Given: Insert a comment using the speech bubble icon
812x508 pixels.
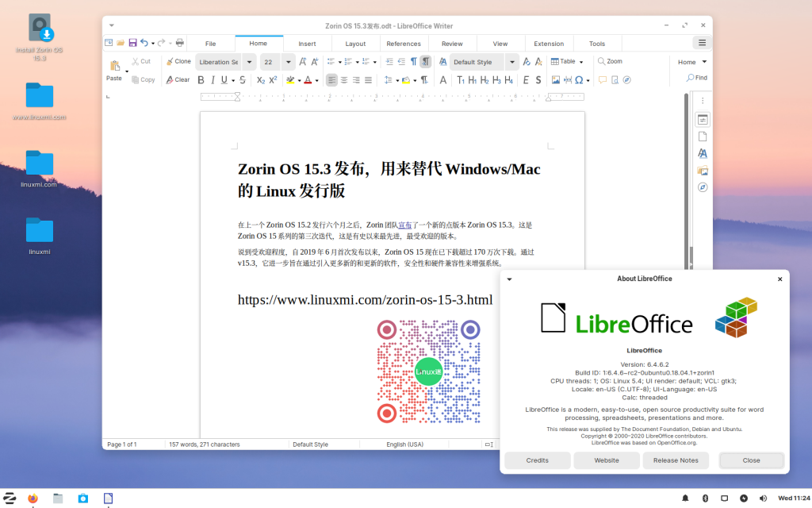Looking at the screenshot, I should pos(602,80).
